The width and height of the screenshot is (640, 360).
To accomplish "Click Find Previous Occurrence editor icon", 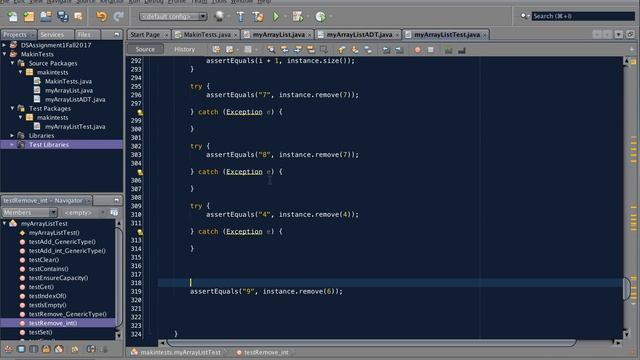I will 284,50.
